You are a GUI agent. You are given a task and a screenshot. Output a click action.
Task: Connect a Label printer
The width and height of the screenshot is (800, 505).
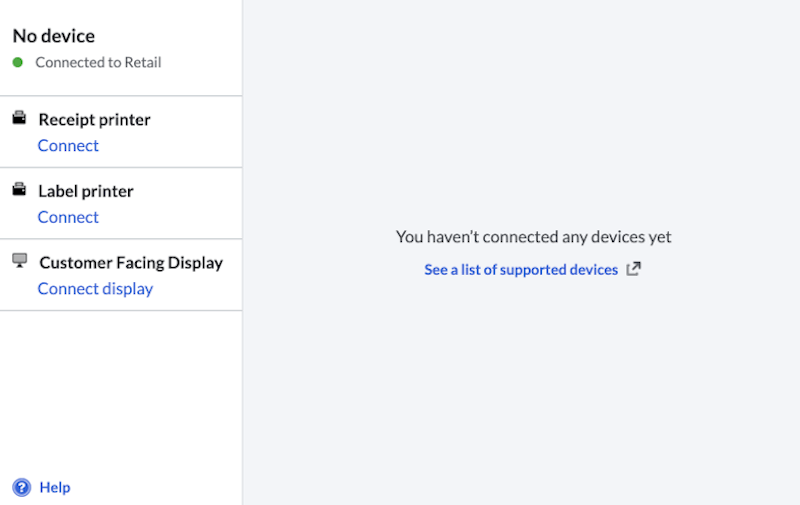(68, 217)
